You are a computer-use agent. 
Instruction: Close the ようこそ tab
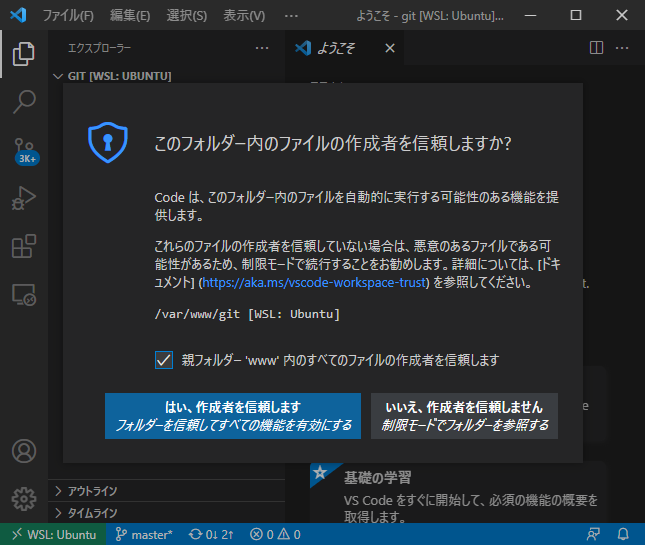pos(390,48)
